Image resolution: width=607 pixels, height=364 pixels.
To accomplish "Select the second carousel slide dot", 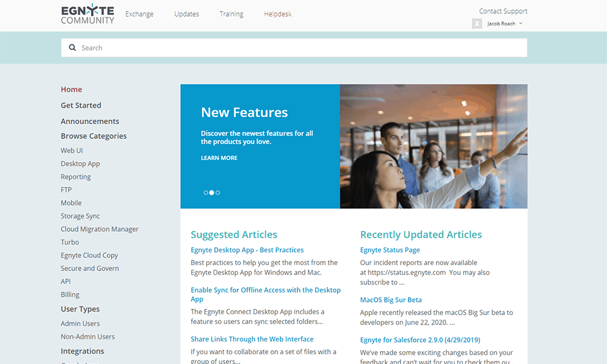I will point(212,193).
